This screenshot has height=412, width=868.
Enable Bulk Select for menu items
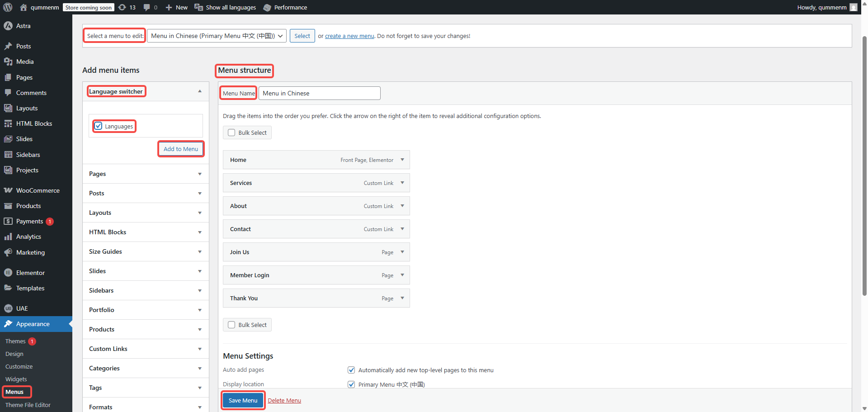click(231, 133)
